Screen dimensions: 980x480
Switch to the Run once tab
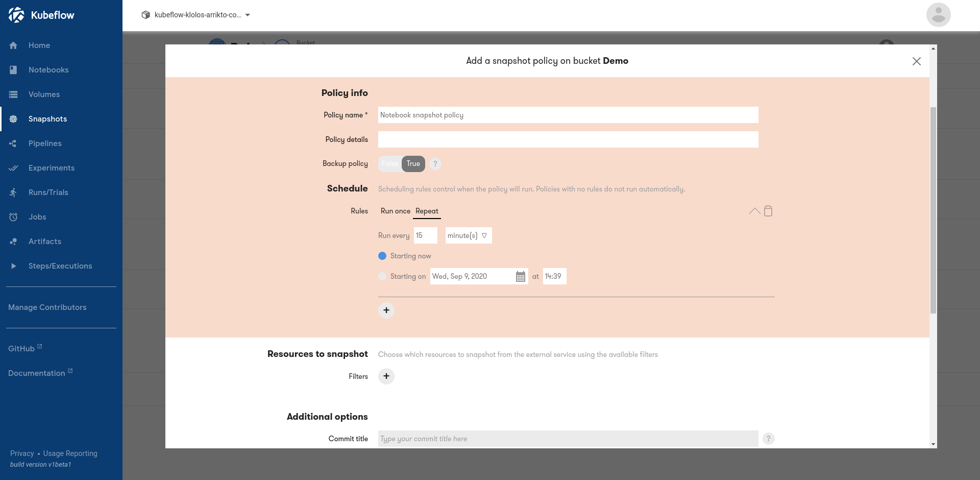tap(395, 211)
